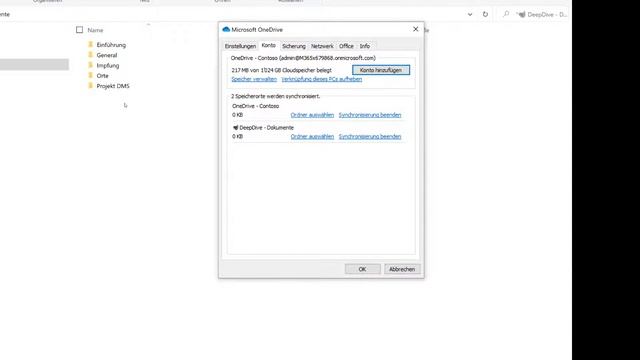640x360 pixels.
Task: Open the Sicherung tab
Action: pos(294,46)
